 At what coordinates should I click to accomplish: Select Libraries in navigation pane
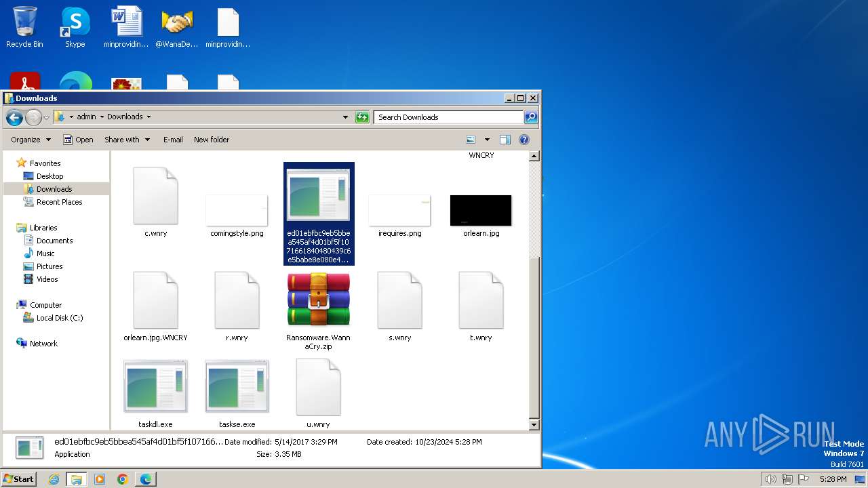pos(37,228)
